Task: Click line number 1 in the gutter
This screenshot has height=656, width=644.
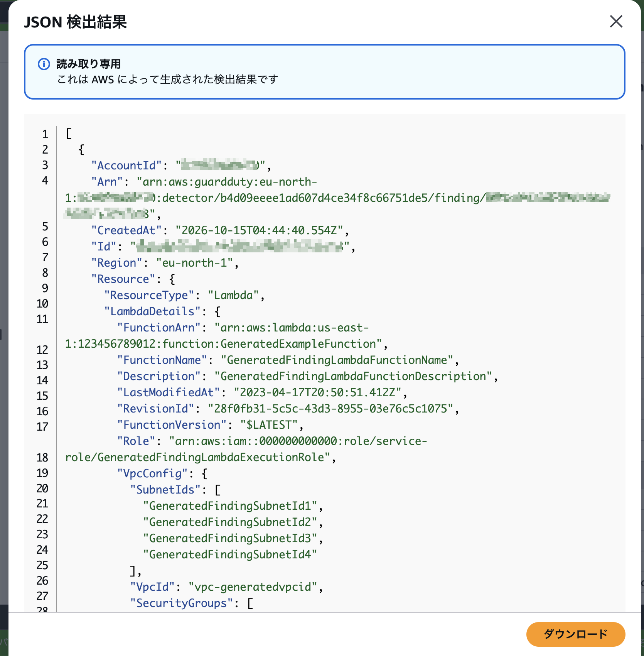Action: (x=45, y=134)
